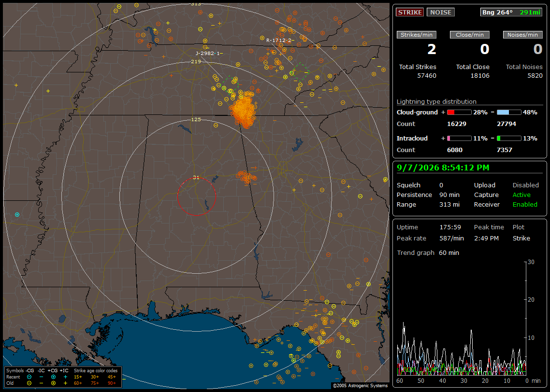Toggle the STRIKE indicator
The image size is (550, 392).
pos(410,12)
